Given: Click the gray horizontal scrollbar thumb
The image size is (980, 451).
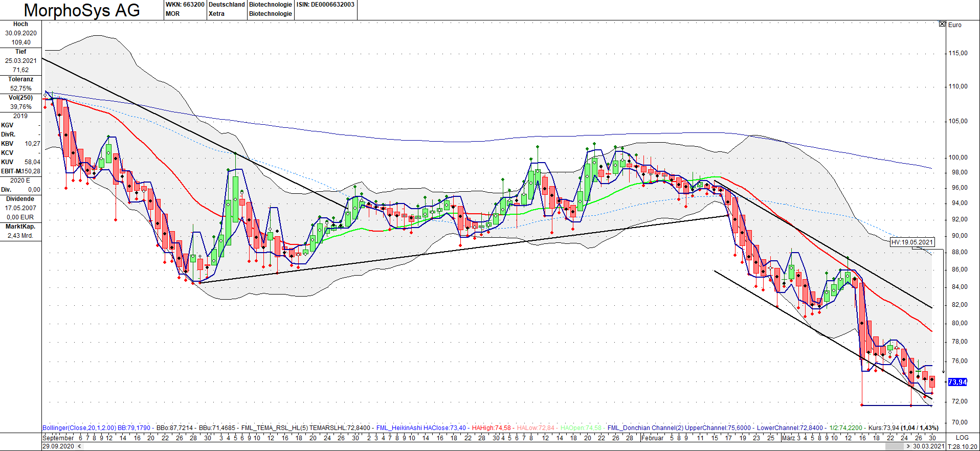Looking at the screenshot, I should (x=895, y=446).
